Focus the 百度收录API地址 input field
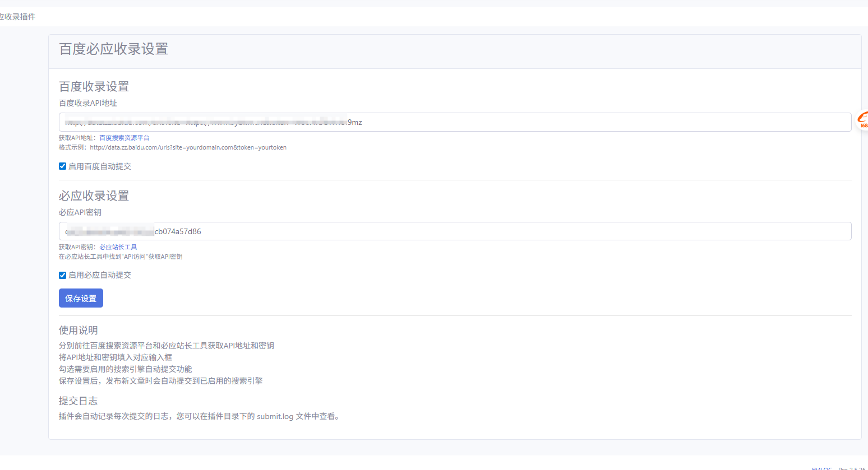This screenshot has height=470, width=868. tap(455, 122)
